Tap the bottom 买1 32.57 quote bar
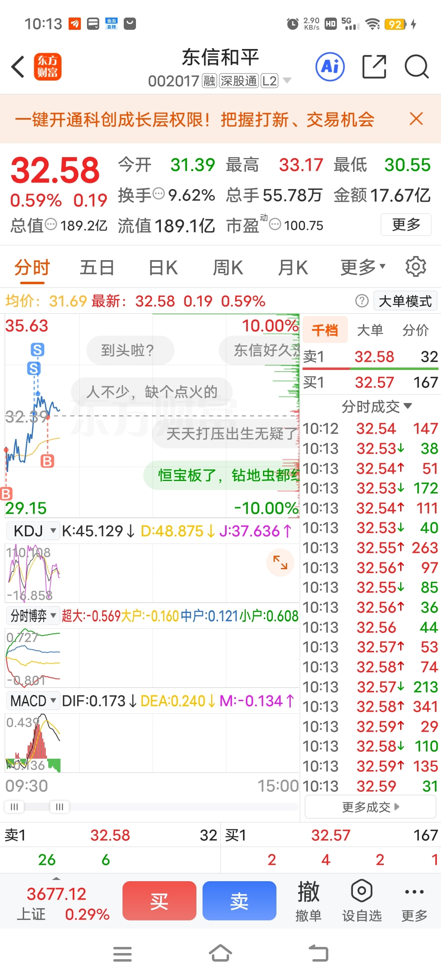441x980 pixels. point(331,835)
